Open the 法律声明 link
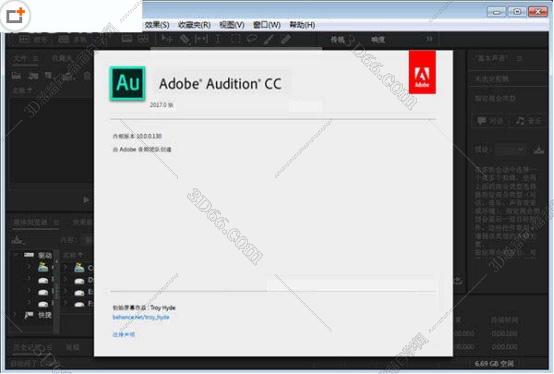Screen dimensions: 554x374 (x=124, y=334)
